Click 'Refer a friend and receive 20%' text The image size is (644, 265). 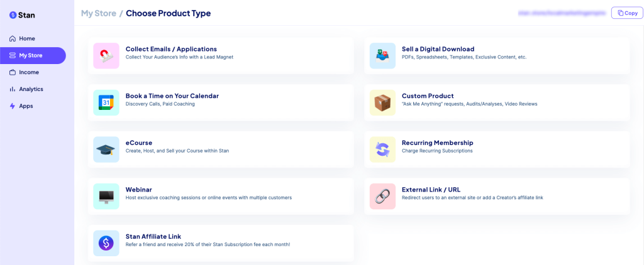pyautogui.click(x=208, y=244)
